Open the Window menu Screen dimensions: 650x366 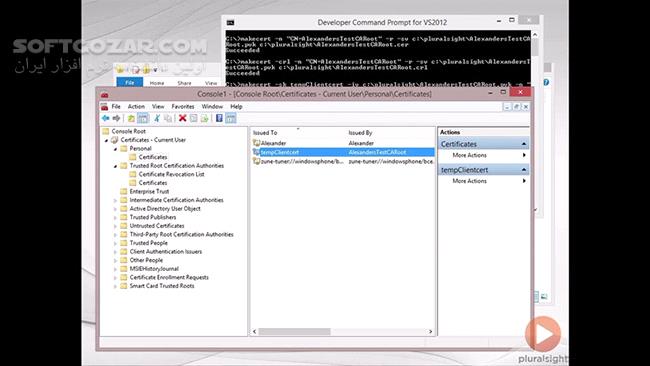click(x=212, y=107)
